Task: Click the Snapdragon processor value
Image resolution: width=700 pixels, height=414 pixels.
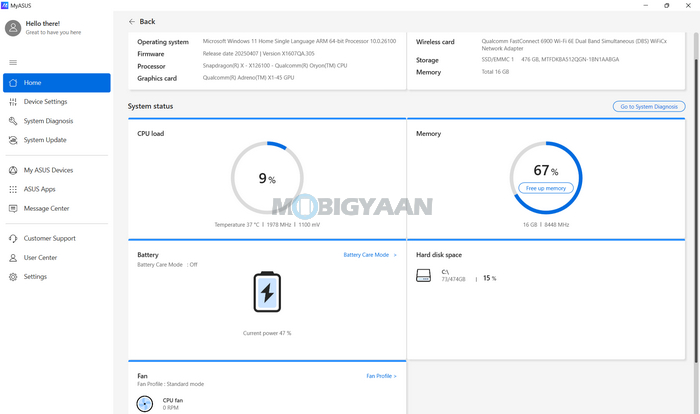Action: click(275, 66)
